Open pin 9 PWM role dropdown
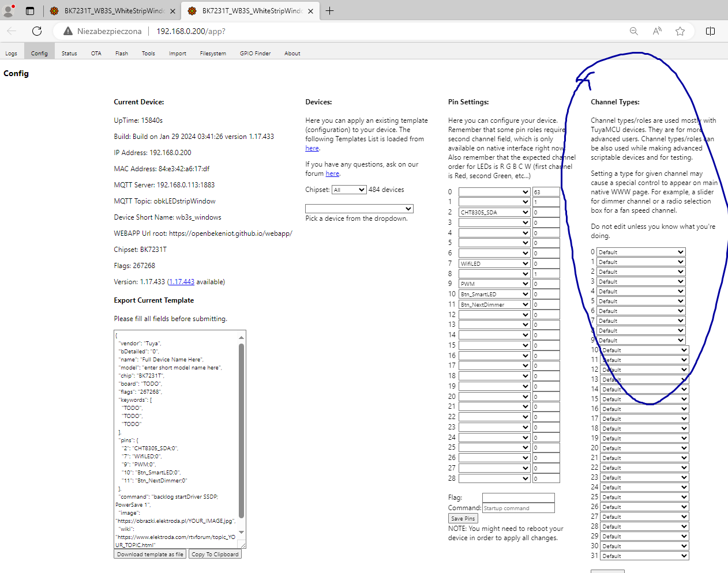 [x=494, y=284]
